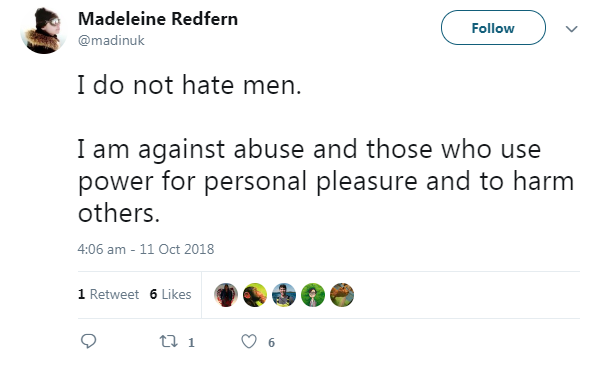Follow Madeleine Redfern
Screen dimensions: 608x368
493,28
